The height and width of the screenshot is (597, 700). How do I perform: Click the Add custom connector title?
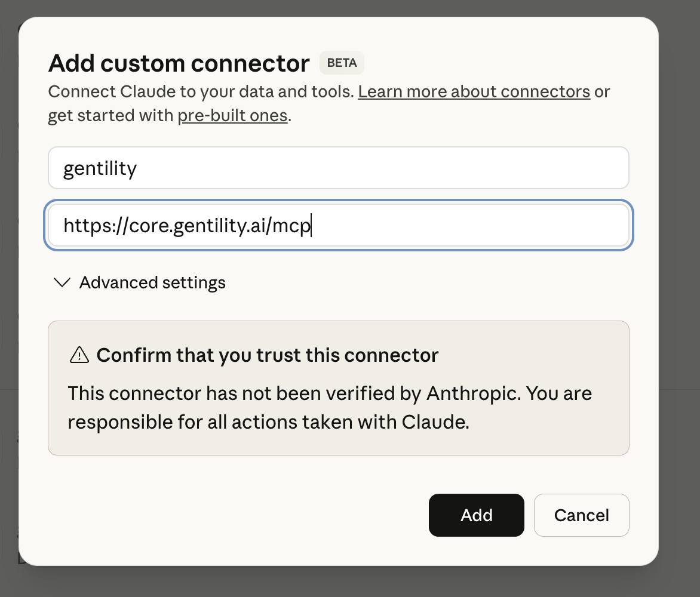178,63
